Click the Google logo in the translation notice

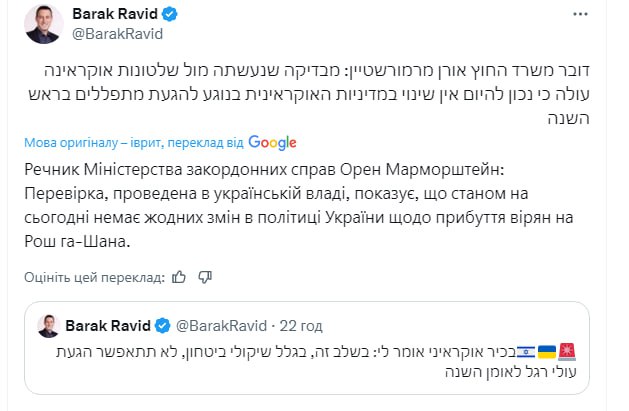tap(273, 143)
